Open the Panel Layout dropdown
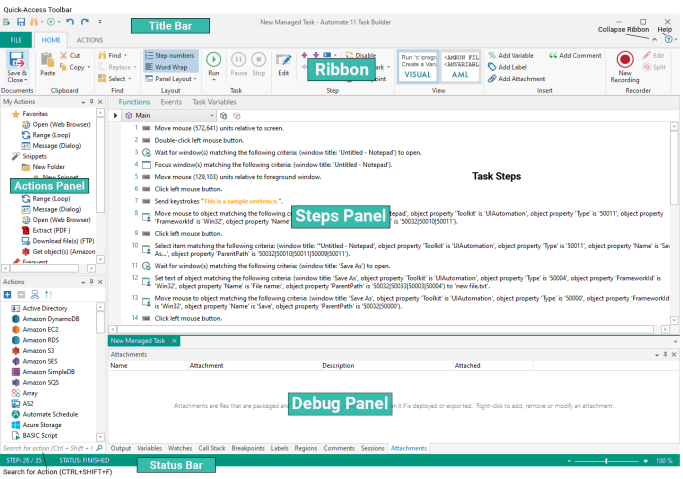Viewport: 683px width, 479px height. coord(170,78)
